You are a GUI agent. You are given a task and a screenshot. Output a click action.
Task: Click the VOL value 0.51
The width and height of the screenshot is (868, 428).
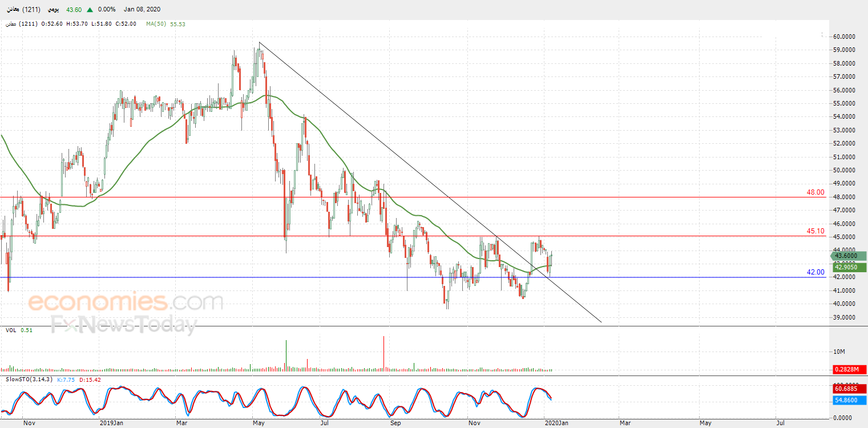26,330
